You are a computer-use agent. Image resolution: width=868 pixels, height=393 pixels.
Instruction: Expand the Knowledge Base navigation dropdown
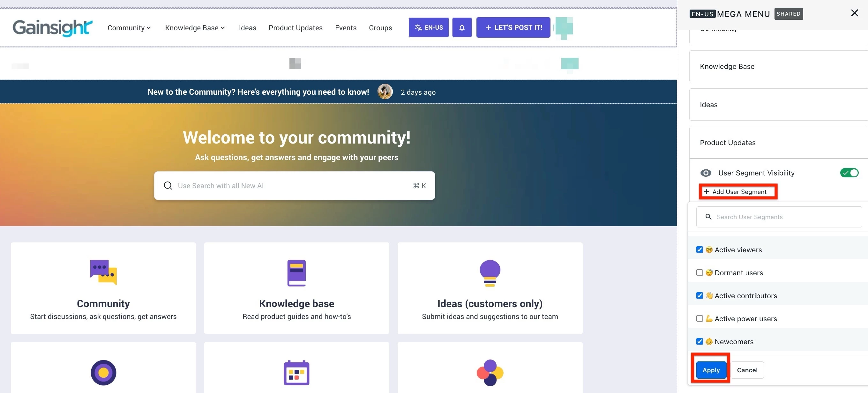[x=195, y=28]
